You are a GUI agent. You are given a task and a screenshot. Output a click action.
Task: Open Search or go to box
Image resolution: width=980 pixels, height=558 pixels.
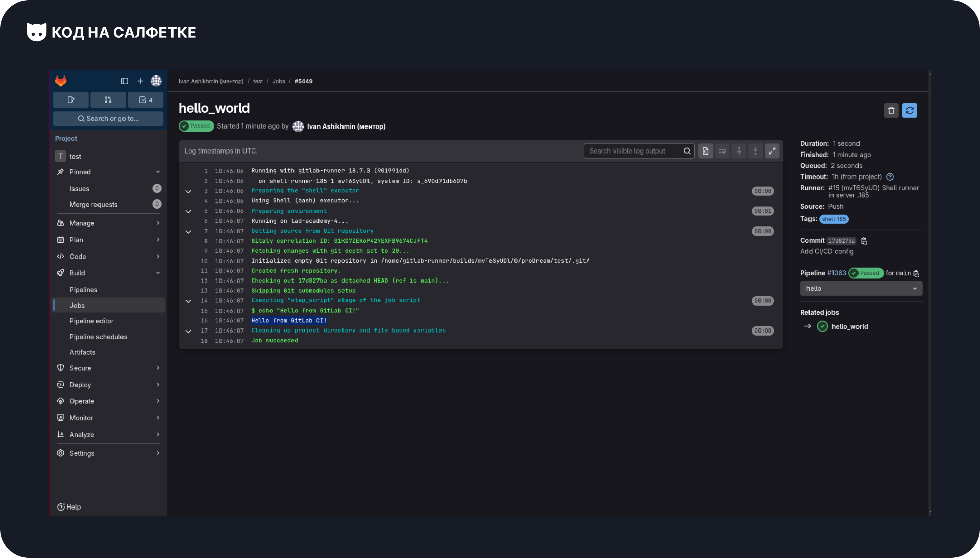pos(108,118)
